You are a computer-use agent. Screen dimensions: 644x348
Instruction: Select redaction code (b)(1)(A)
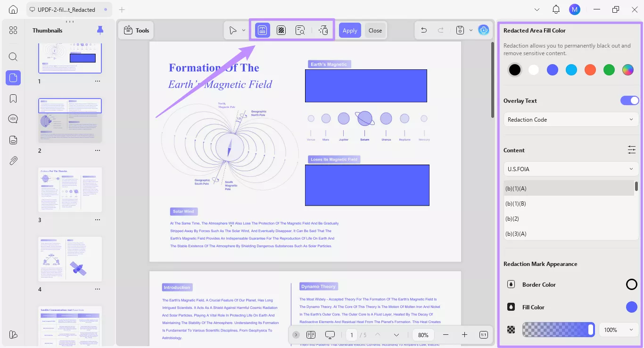pos(569,188)
